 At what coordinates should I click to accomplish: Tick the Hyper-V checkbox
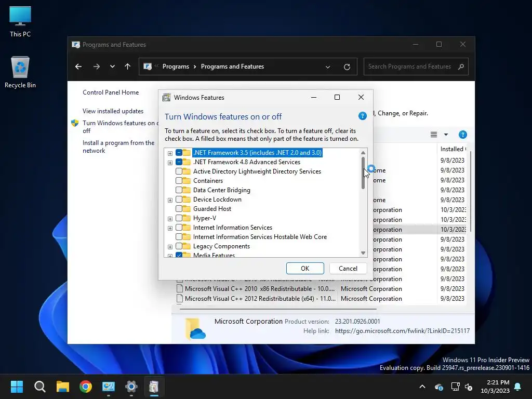(x=179, y=218)
